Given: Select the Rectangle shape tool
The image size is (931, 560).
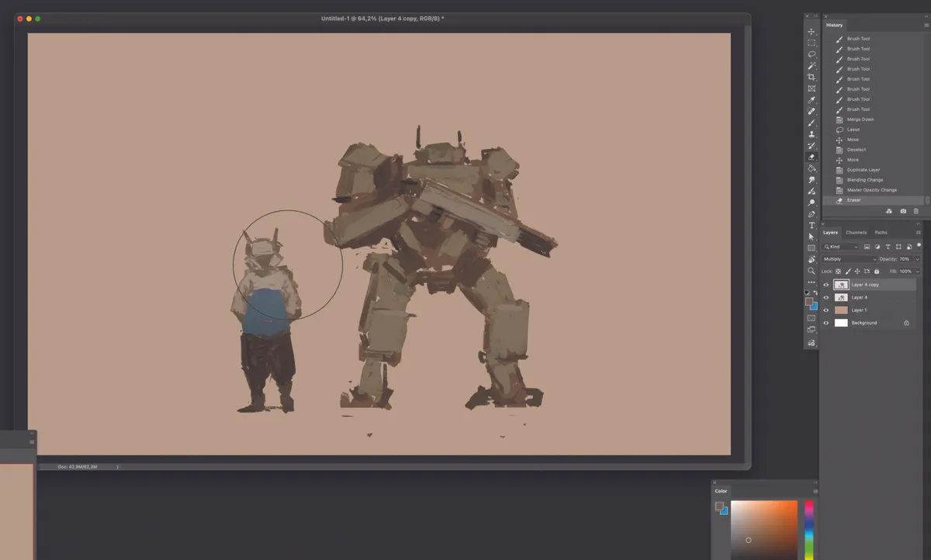Looking at the screenshot, I should 812,248.
